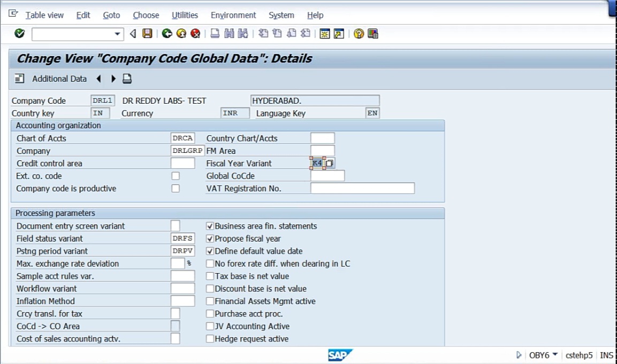Screen dimensions: 617x364
Task: Enable No forex rate diff. when clearing
Action: click(x=210, y=264)
